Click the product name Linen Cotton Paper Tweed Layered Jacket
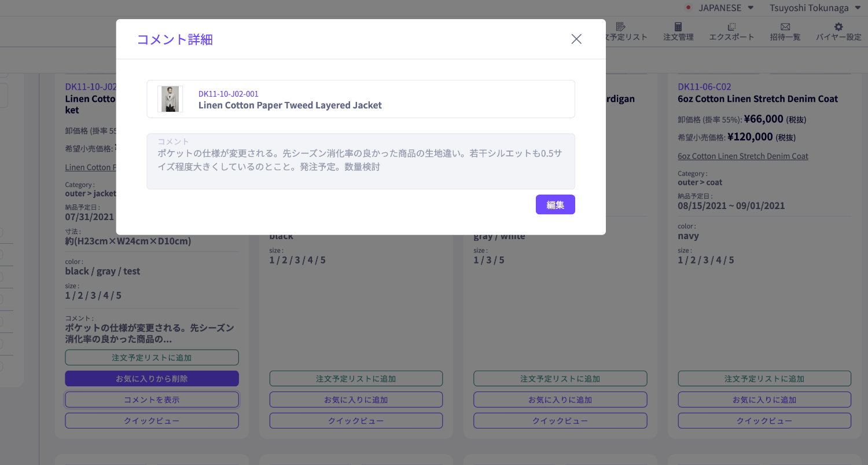Image resolution: width=868 pixels, height=465 pixels. pos(290,105)
